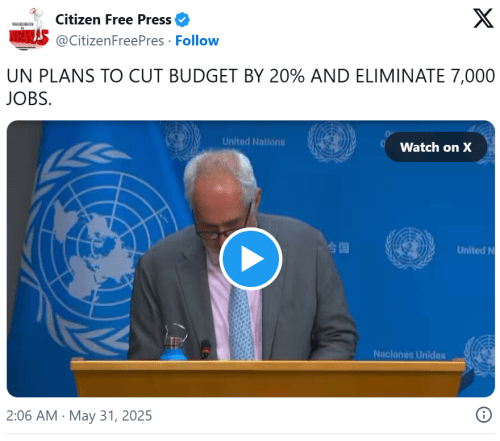Click the tweet text about the UN budget cut
Screen dimensions: 500x441
(251, 87)
